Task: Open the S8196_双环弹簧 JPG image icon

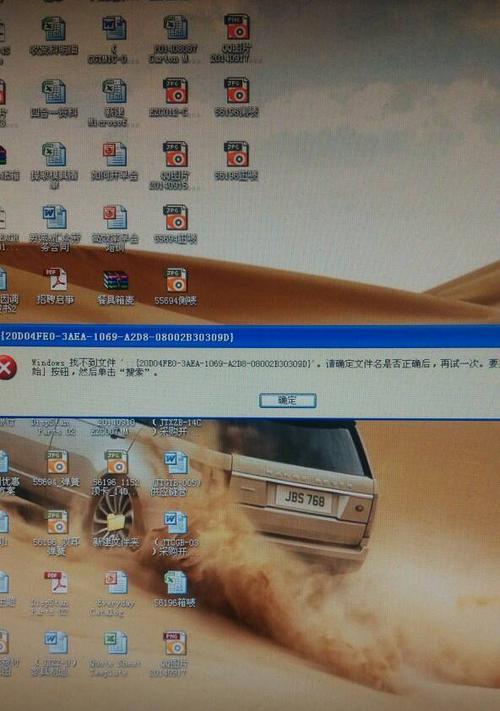Action: point(57,533)
